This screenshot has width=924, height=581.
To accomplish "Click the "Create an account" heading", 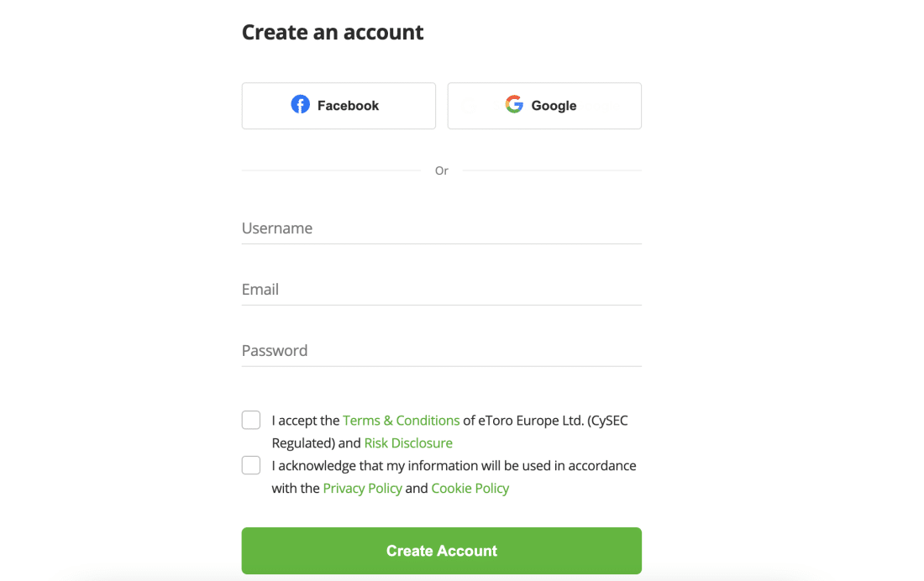I will (x=333, y=32).
